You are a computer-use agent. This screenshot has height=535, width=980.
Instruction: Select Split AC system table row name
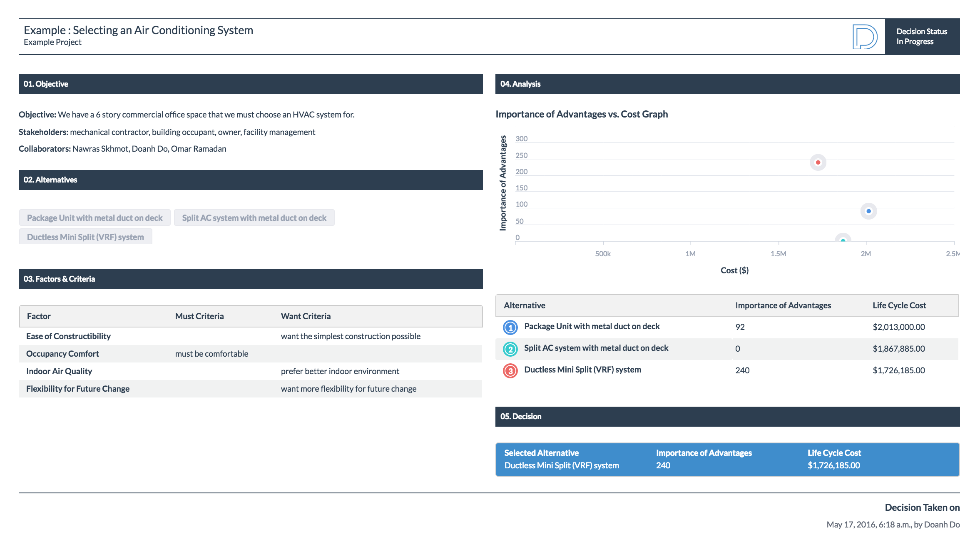tap(596, 348)
